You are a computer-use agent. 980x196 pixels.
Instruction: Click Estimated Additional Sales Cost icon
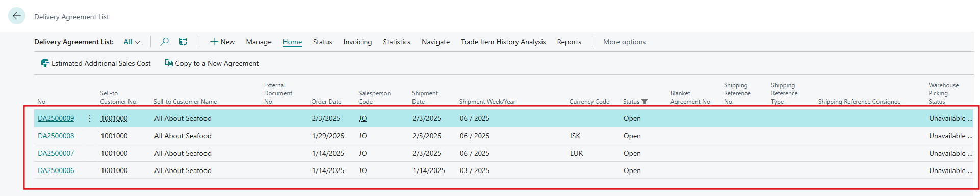[45, 63]
